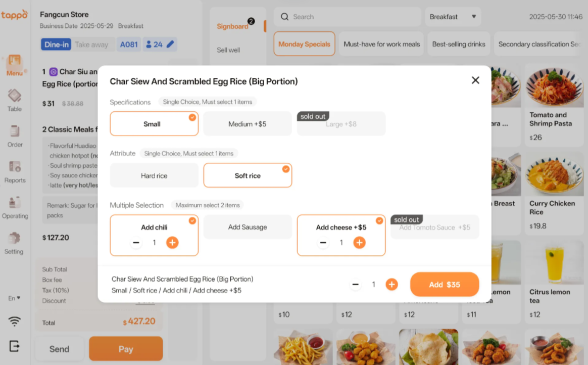This screenshot has height=365, width=588.
Task: Select the Best-selling drinks category tab
Action: pos(459,44)
